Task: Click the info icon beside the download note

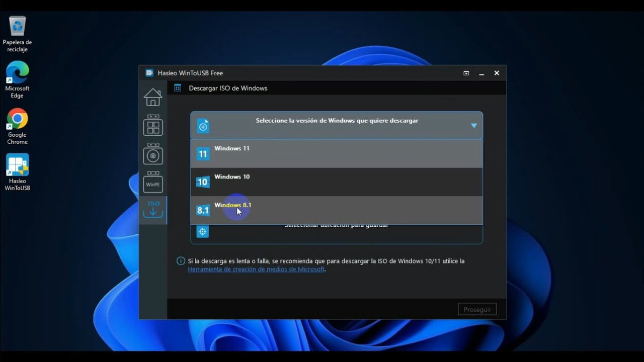Action: click(181, 261)
